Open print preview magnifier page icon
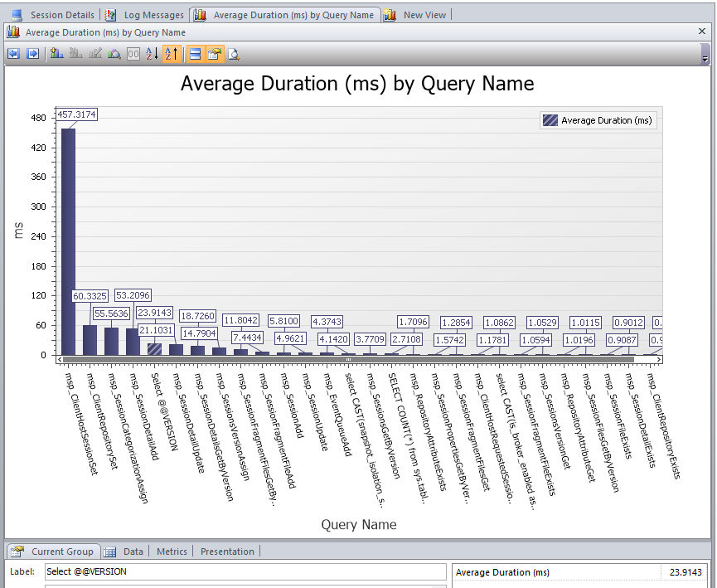The image size is (717, 588). (234, 54)
